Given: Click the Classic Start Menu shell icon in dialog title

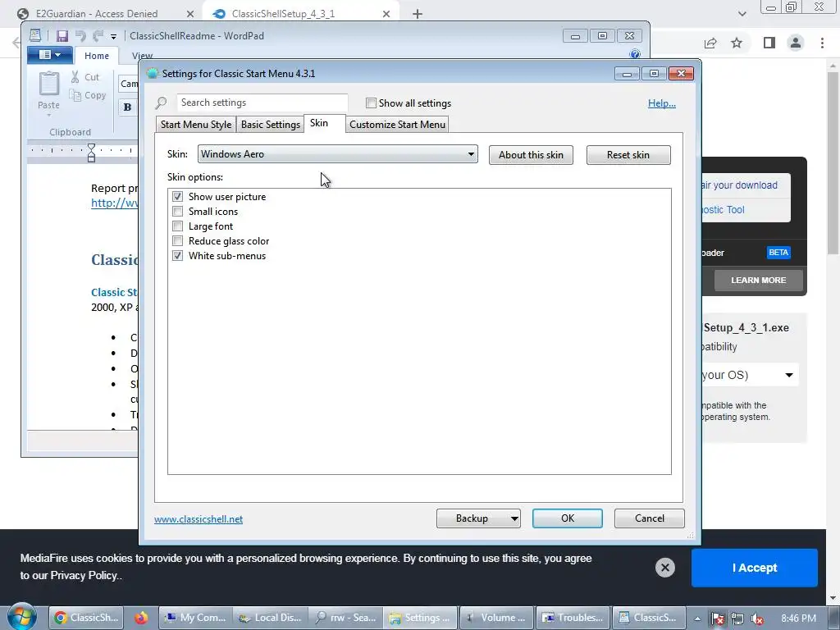Looking at the screenshot, I should tap(153, 73).
